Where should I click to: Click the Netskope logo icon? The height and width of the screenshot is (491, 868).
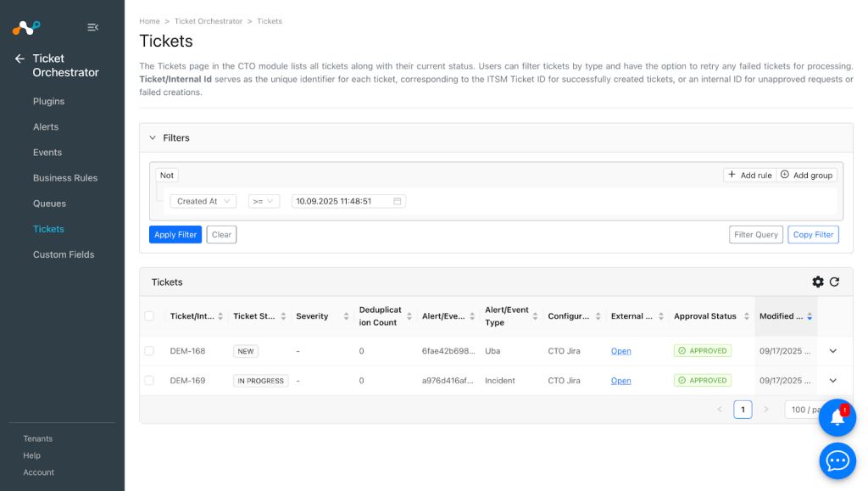[x=26, y=27]
